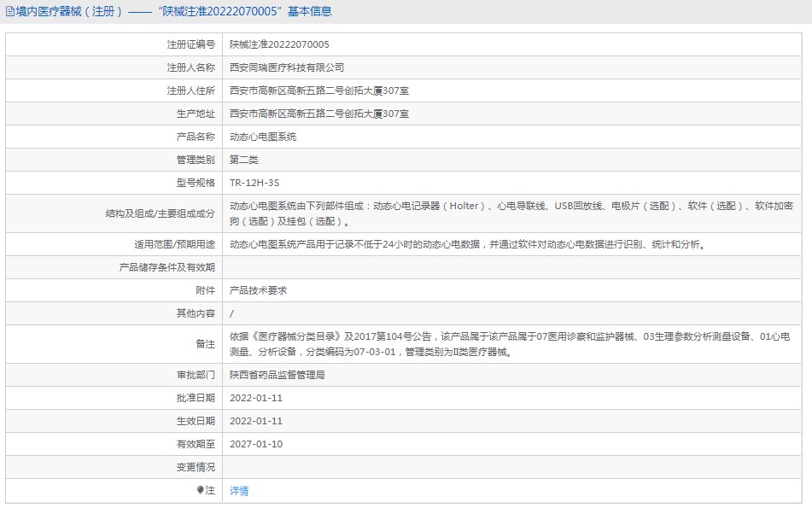Click the 适用范围/预期用途 description text
This screenshot has width=812, height=508.
pyautogui.click(x=468, y=244)
